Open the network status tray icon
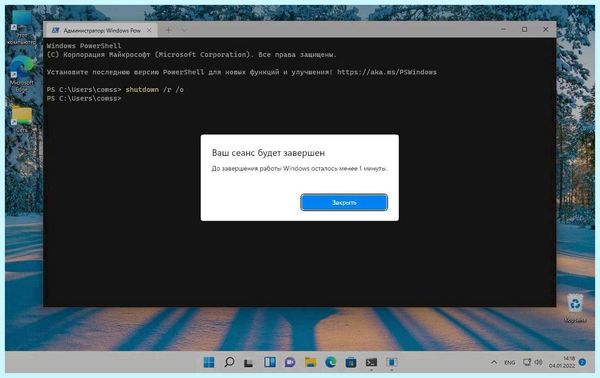This screenshot has width=600, height=378. coord(527,362)
